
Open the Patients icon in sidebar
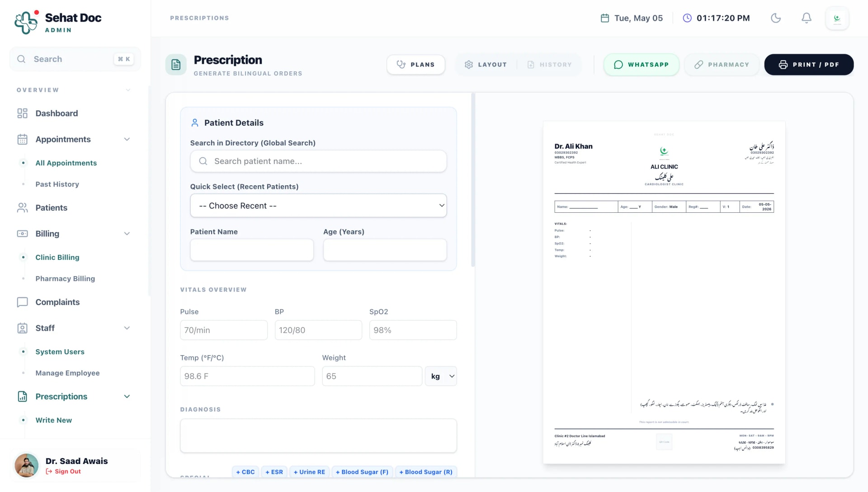22,208
